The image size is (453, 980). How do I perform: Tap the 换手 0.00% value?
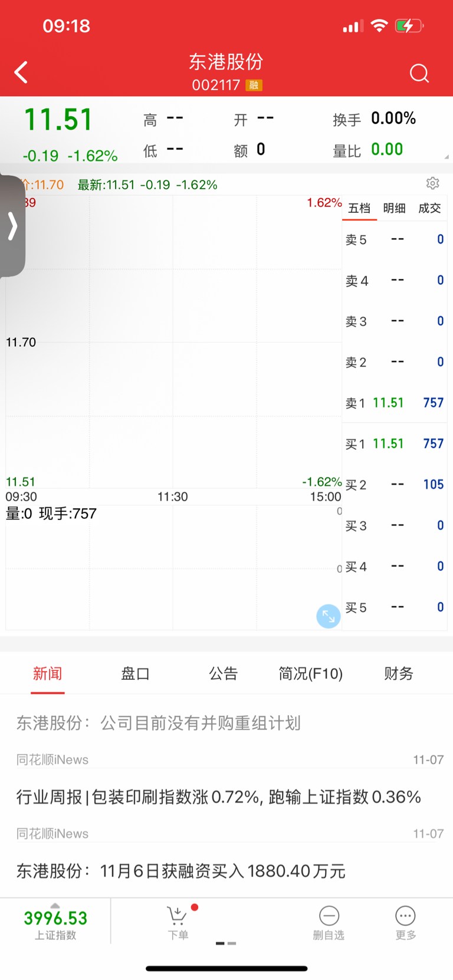393,119
